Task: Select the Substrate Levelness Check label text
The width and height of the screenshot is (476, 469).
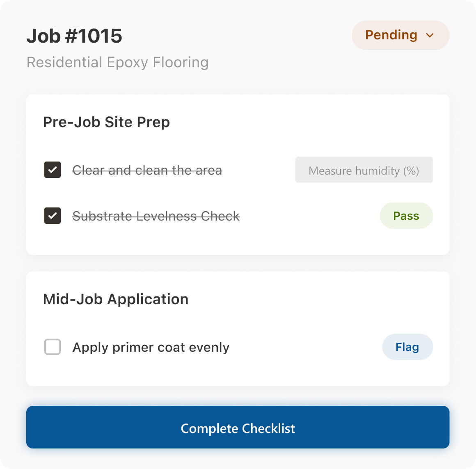Action: [x=156, y=216]
